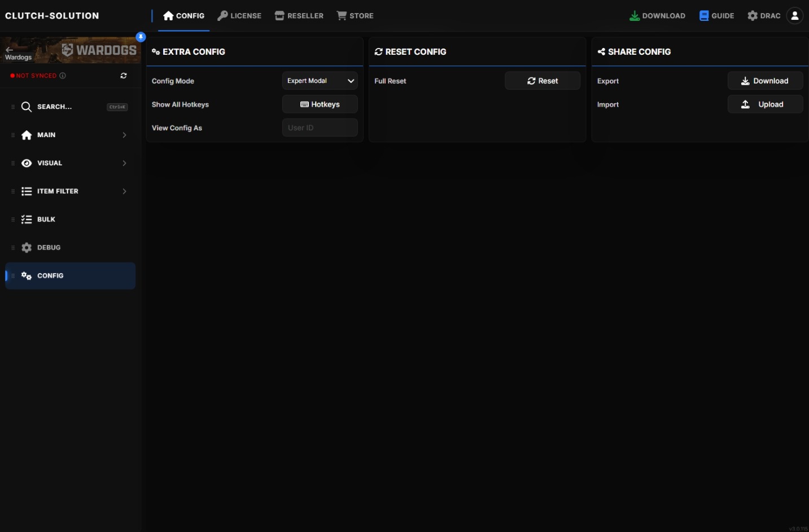Click the drag handle beside Debug
The width and height of the screenshot is (809, 532).
(13, 248)
